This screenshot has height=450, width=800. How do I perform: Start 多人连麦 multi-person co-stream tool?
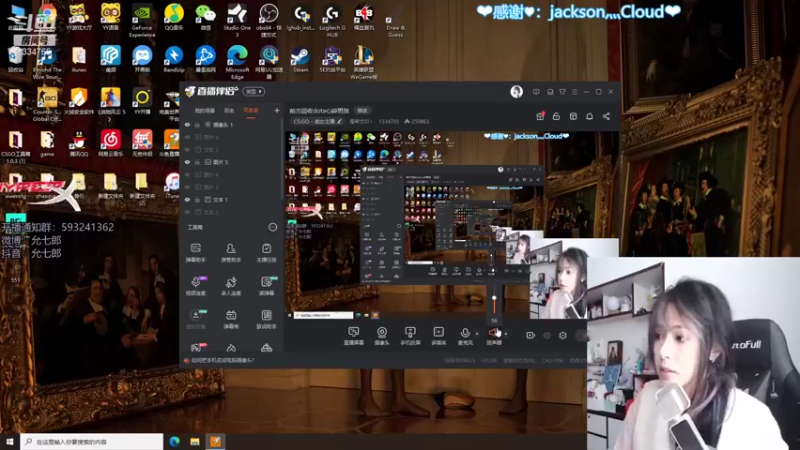[231, 286]
